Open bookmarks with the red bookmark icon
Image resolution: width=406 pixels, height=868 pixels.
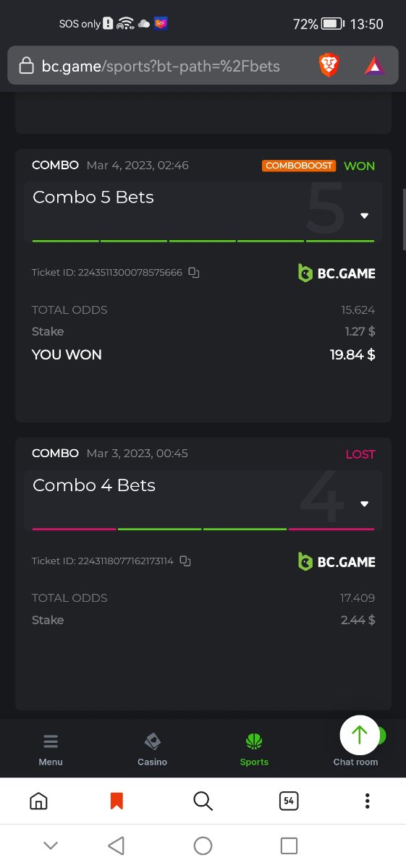pyautogui.click(x=117, y=801)
